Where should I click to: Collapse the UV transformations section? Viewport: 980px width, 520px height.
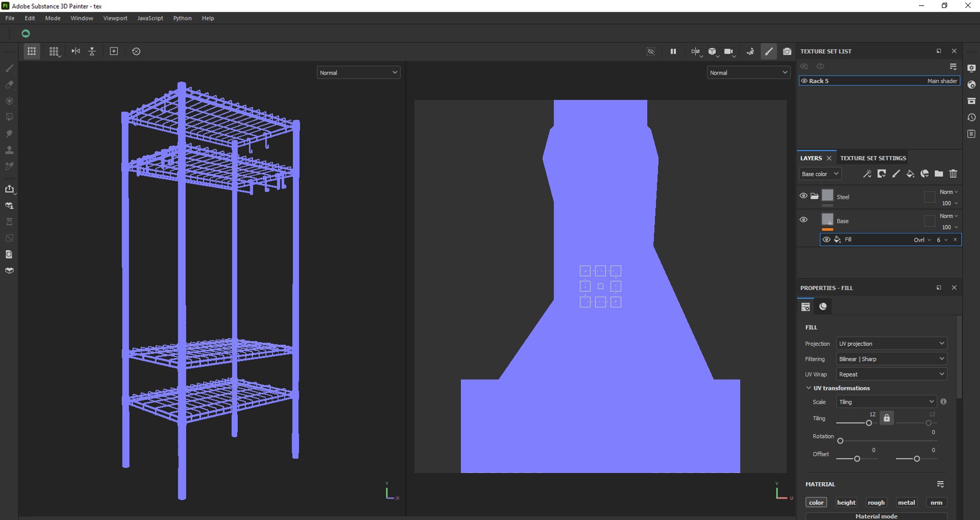pos(808,388)
